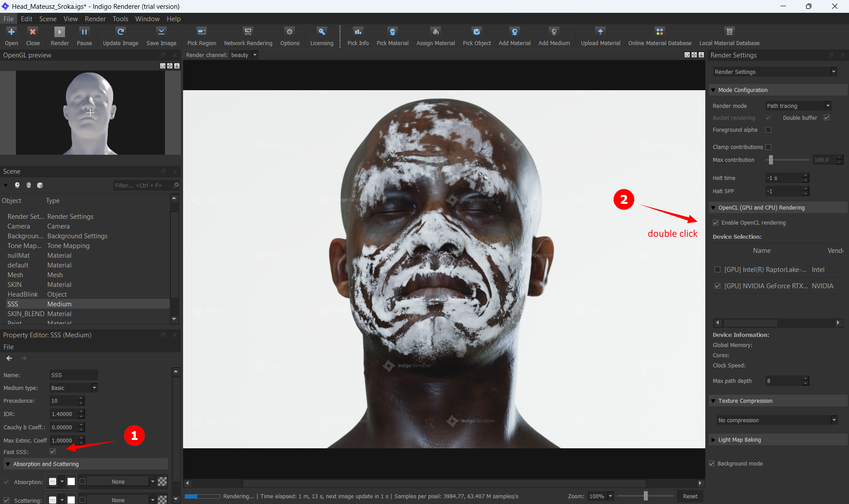This screenshot has width=849, height=504.
Task: Adjust the Zoom slider handle
Action: pyautogui.click(x=646, y=496)
